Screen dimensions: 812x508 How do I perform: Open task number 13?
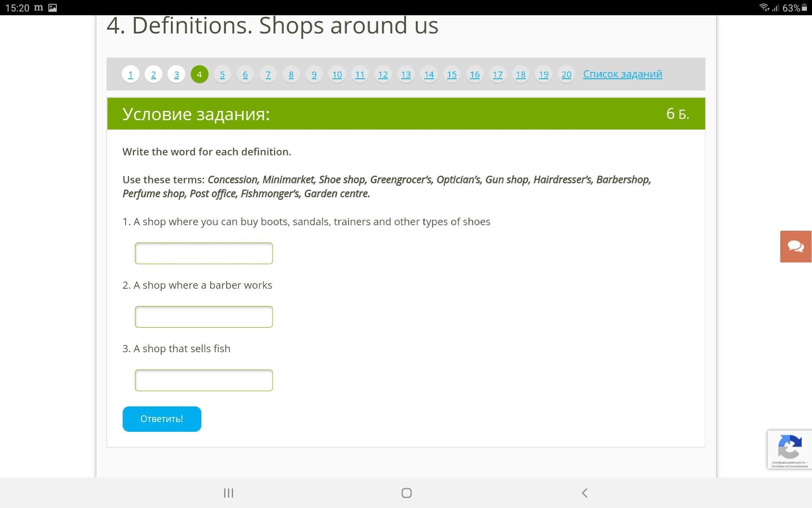coord(406,75)
